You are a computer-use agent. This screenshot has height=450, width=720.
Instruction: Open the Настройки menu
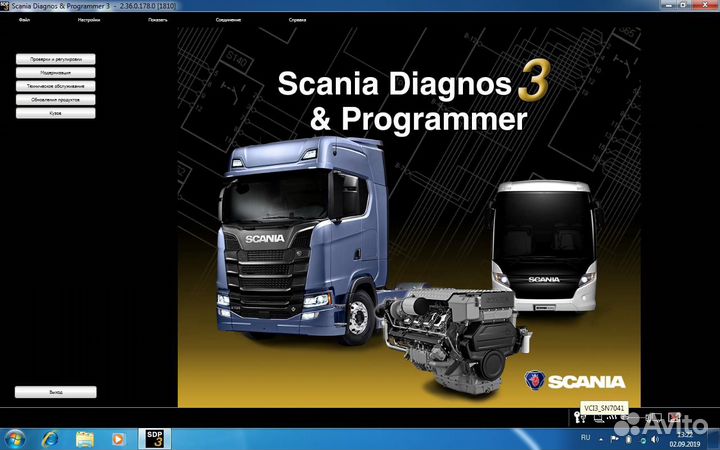(x=89, y=20)
